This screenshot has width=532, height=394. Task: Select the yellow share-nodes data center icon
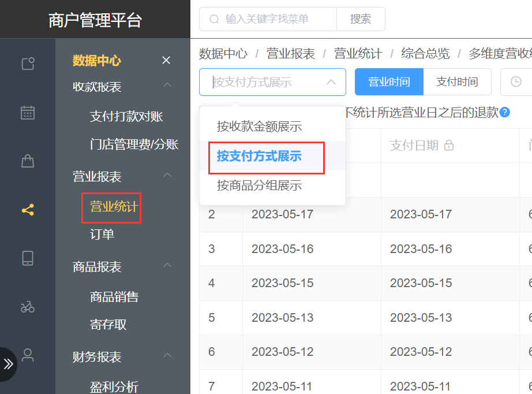pyautogui.click(x=28, y=210)
